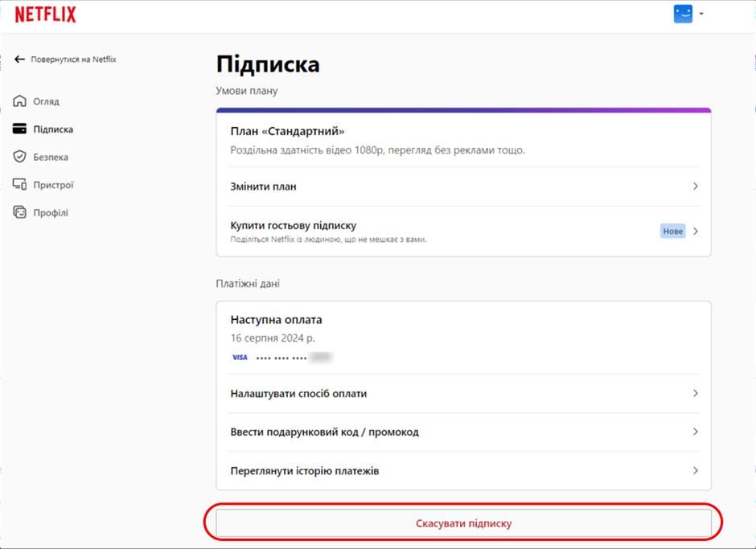Click the devices icon beside Пристрої

point(18,184)
